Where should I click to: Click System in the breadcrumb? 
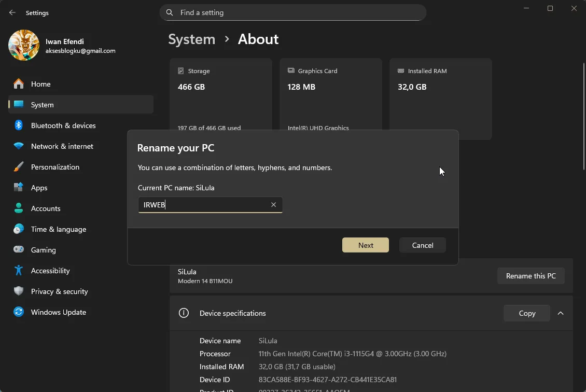(191, 39)
